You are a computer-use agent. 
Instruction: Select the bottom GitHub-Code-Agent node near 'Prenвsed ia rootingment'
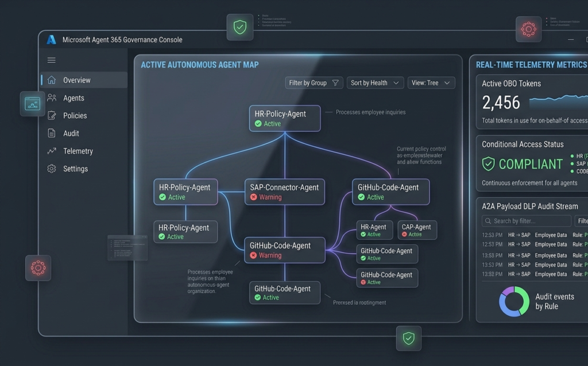point(285,293)
